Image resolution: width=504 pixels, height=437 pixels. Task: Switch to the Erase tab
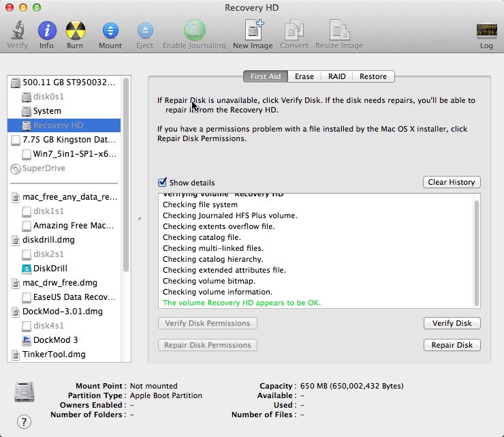pyautogui.click(x=304, y=76)
